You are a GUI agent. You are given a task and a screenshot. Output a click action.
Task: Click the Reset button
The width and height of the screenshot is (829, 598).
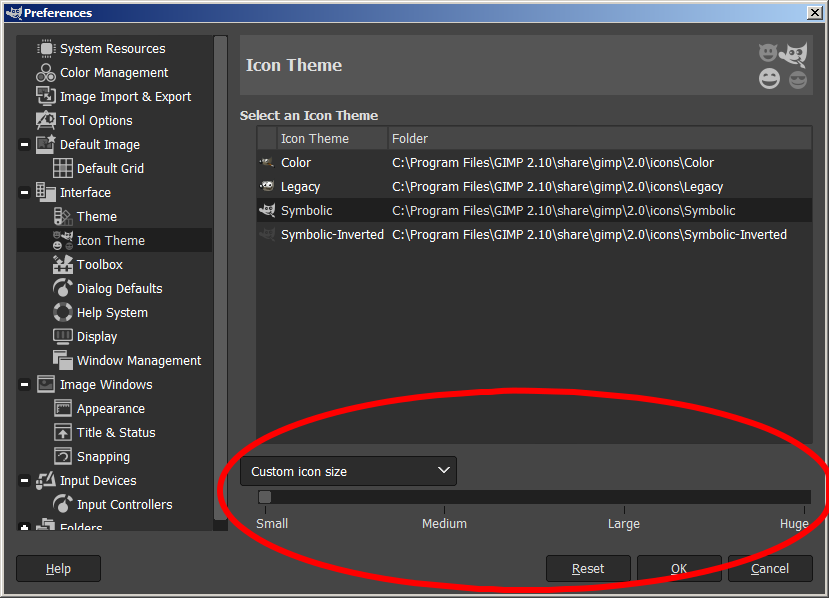(588, 568)
